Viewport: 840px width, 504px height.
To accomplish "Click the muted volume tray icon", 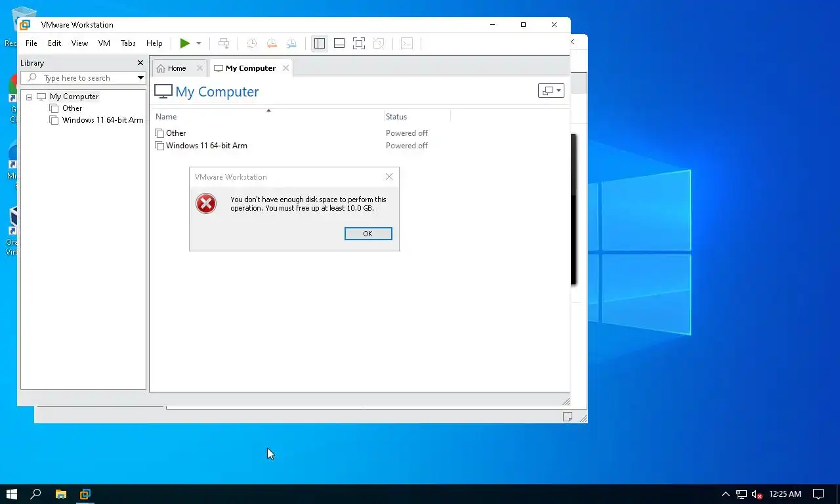I will click(x=757, y=494).
